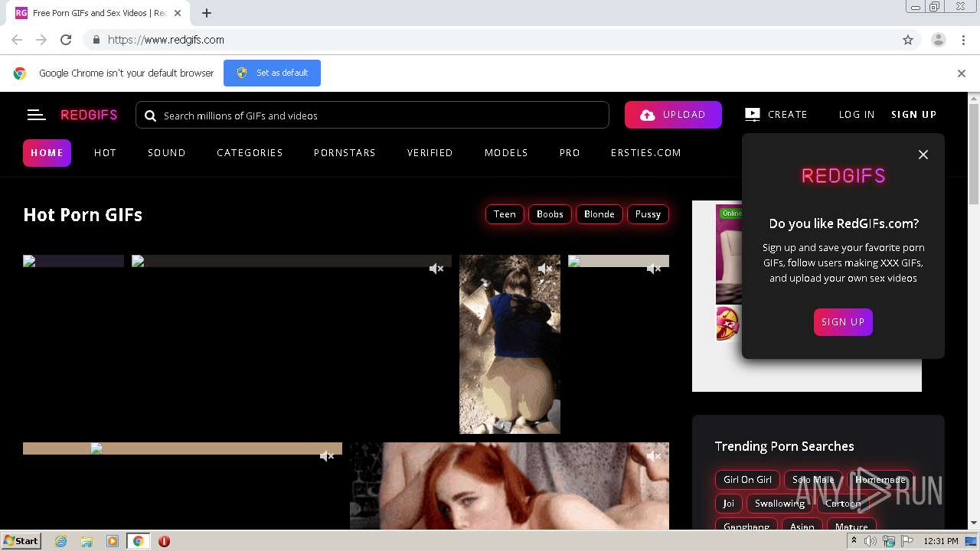Focus the GIF search field
This screenshot has height=551, width=980.
pyautogui.click(x=372, y=116)
